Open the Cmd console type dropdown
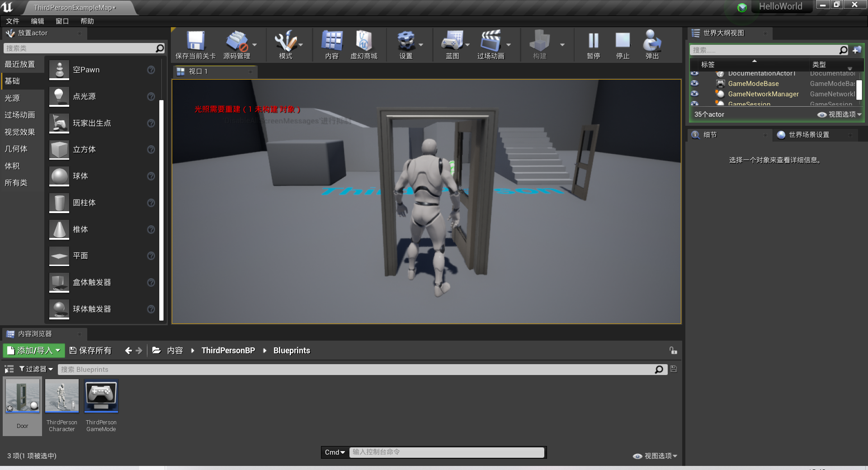868x470 pixels. pos(335,452)
